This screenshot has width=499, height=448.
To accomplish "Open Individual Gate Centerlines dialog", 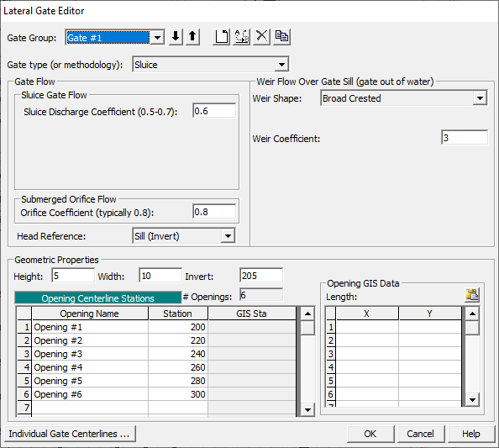I will 71,434.
